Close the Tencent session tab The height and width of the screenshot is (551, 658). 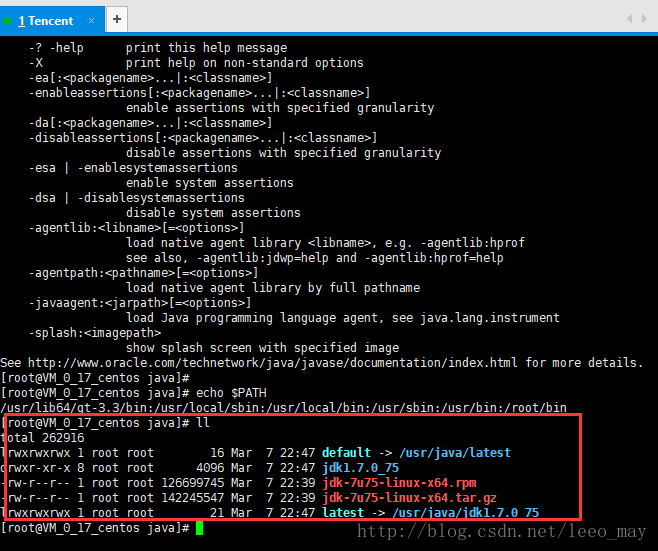tap(91, 21)
